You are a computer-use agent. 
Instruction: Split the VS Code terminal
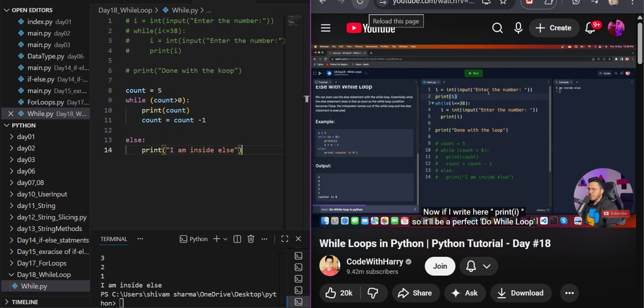click(237, 239)
